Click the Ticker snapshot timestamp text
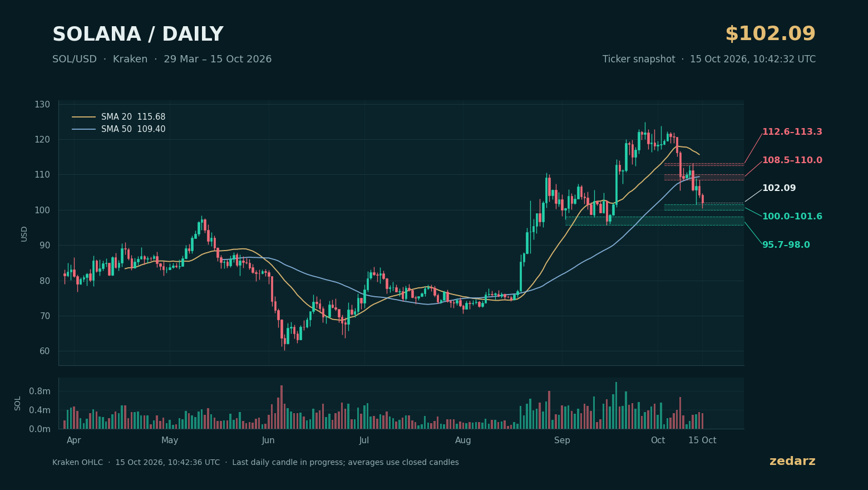 pos(709,59)
